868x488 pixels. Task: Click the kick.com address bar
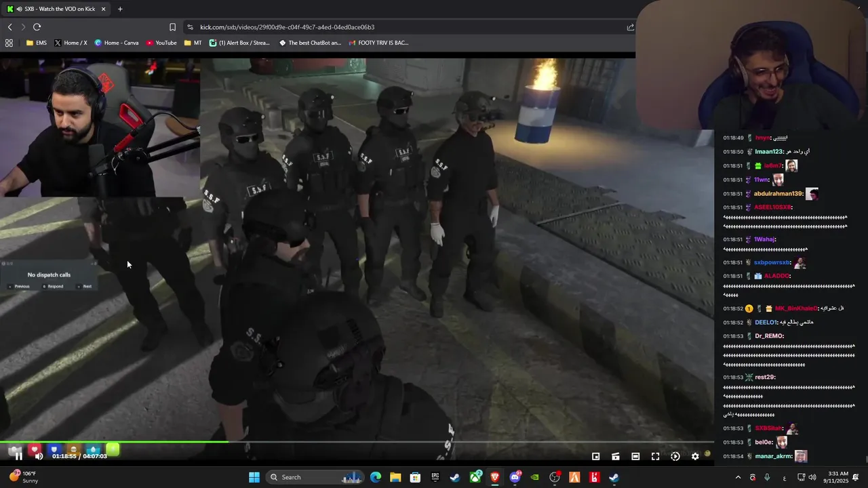407,27
